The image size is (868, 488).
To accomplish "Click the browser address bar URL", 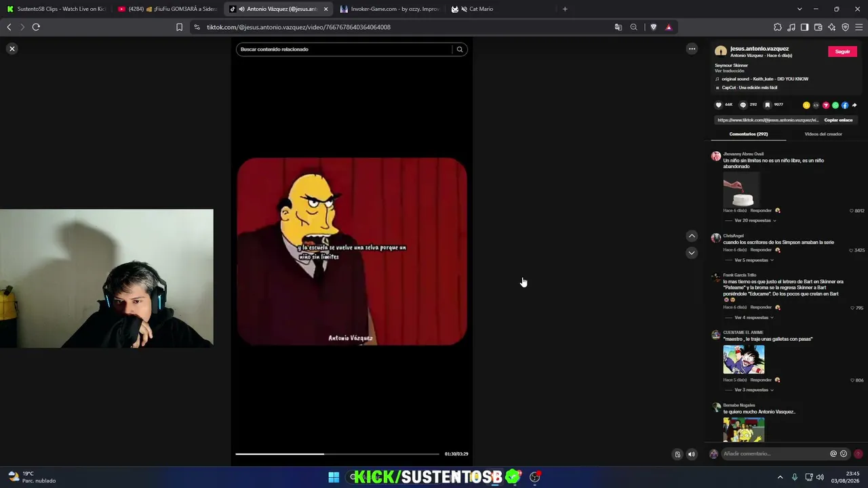I will 298,27.
